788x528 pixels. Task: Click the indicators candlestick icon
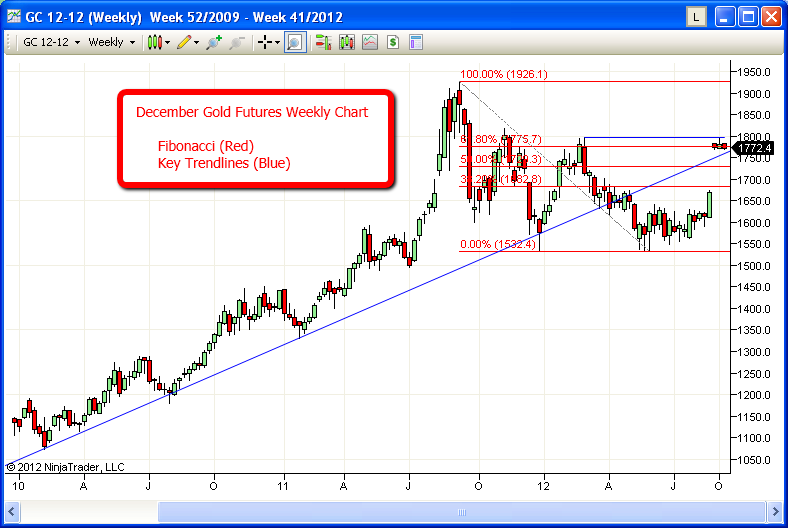tap(347, 42)
